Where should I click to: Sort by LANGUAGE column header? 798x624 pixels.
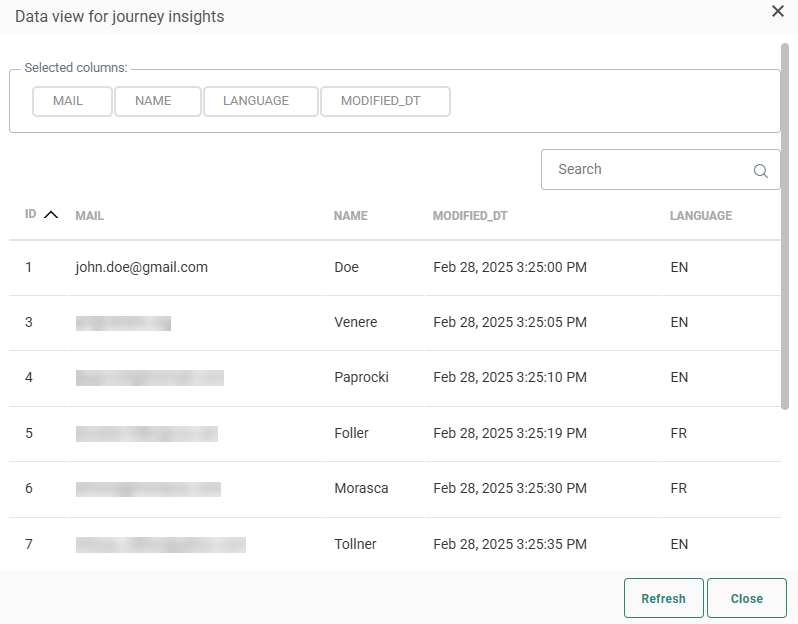click(700, 216)
